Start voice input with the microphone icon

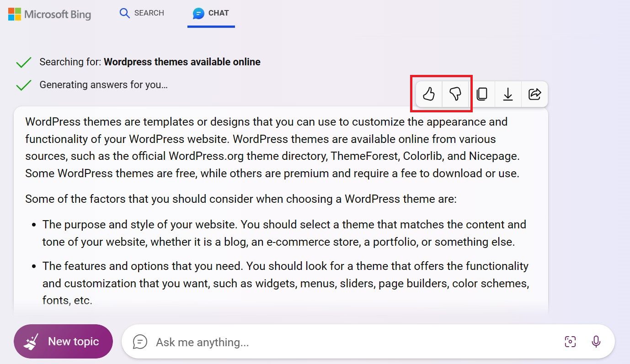coord(597,341)
